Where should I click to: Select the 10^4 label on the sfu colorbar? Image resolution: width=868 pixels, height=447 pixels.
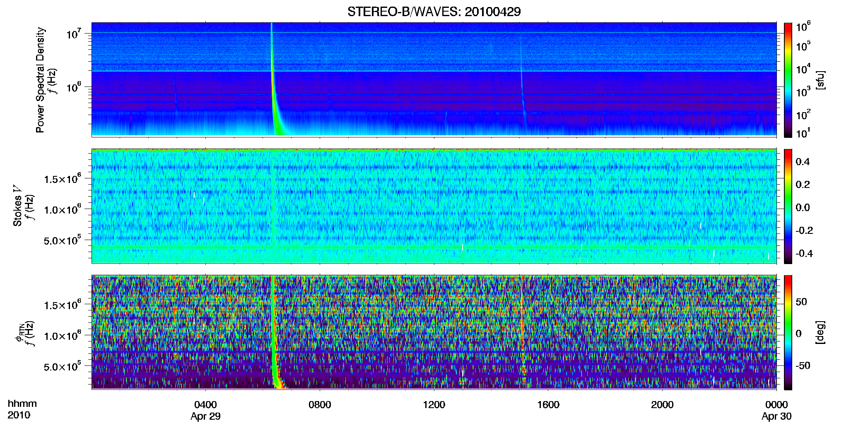tap(803, 69)
